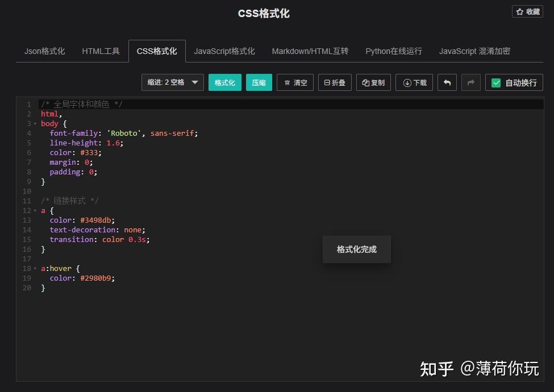The height and width of the screenshot is (392, 554).
Task: Switch to the Json格式化 tab
Action: [x=44, y=51]
